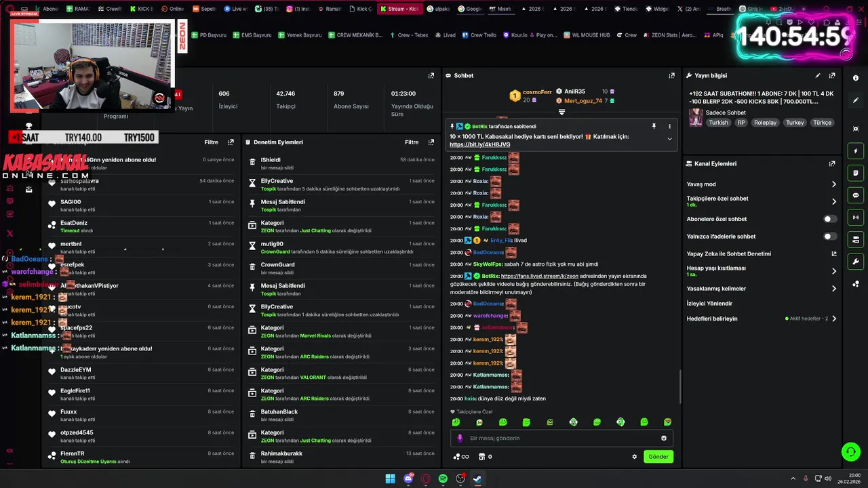Image resolution: width=868 pixels, height=488 pixels.
Task: Click the chat panel vertical scrollbar
Action: click(680, 386)
